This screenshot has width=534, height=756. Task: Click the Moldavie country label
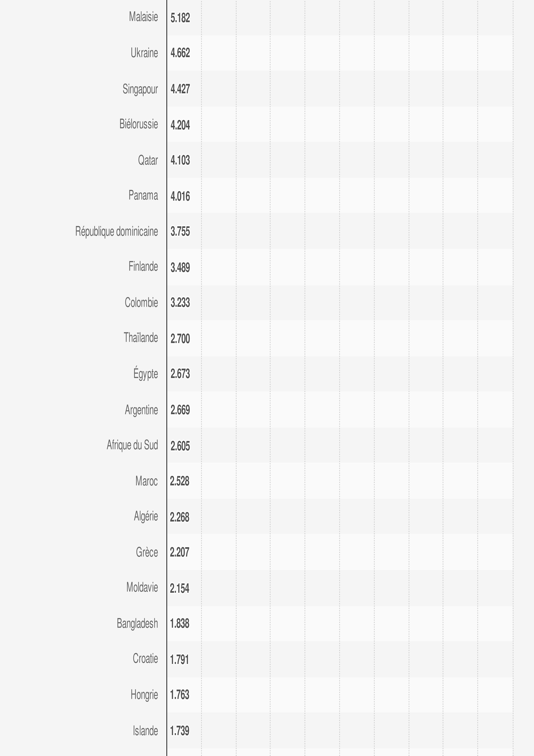pos(142,587)
